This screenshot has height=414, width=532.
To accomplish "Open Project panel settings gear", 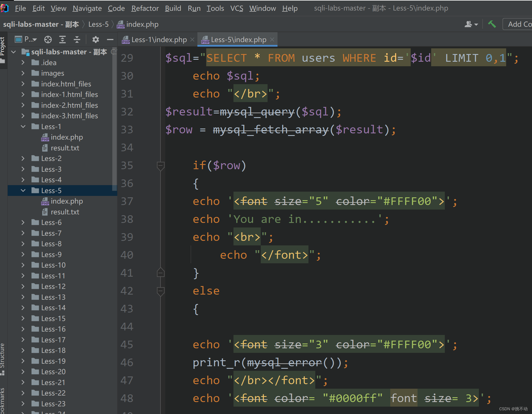I will coord(96,40).
